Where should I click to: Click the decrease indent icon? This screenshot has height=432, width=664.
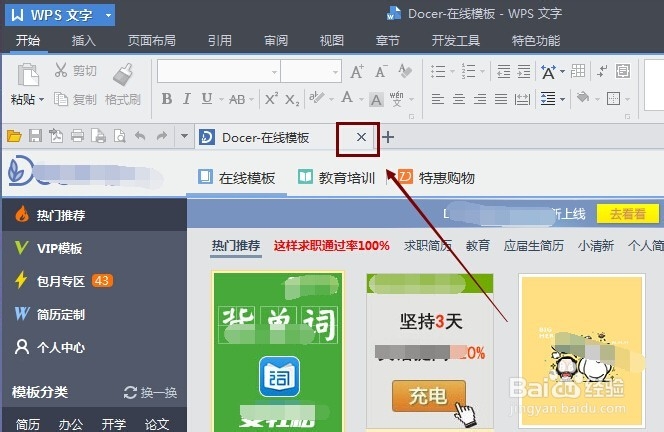[504, 71]
